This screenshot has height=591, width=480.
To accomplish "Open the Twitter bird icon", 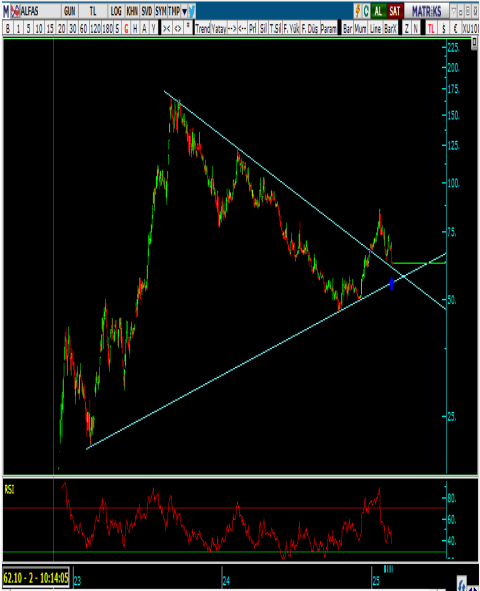I will coord(192,11).
